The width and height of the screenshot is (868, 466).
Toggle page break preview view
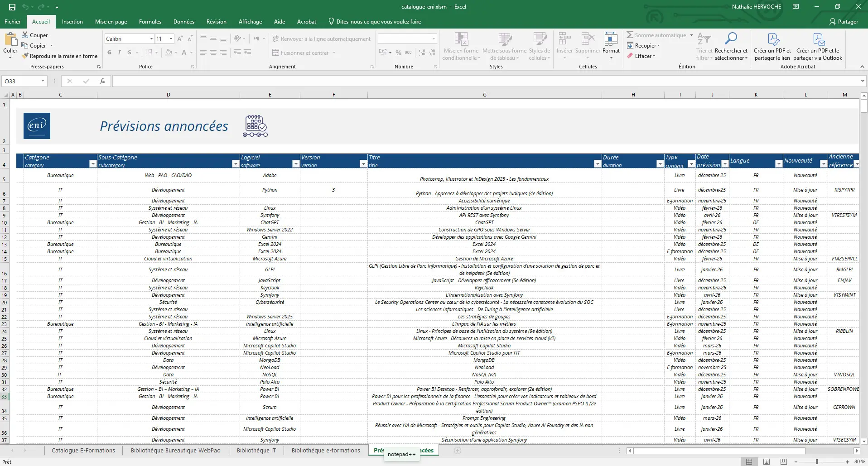coord(783,461)
